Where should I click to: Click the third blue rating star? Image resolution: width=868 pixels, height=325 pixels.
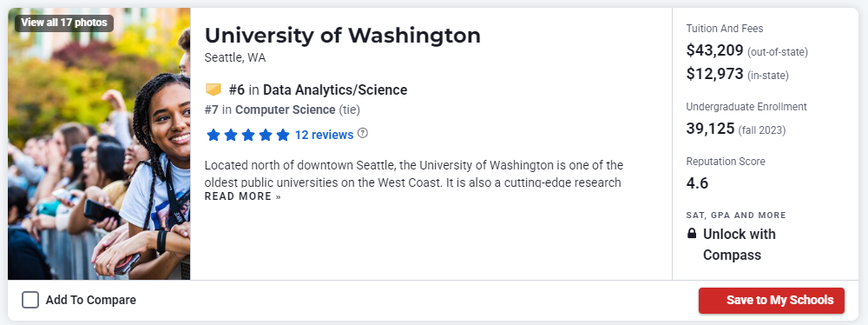248,135
